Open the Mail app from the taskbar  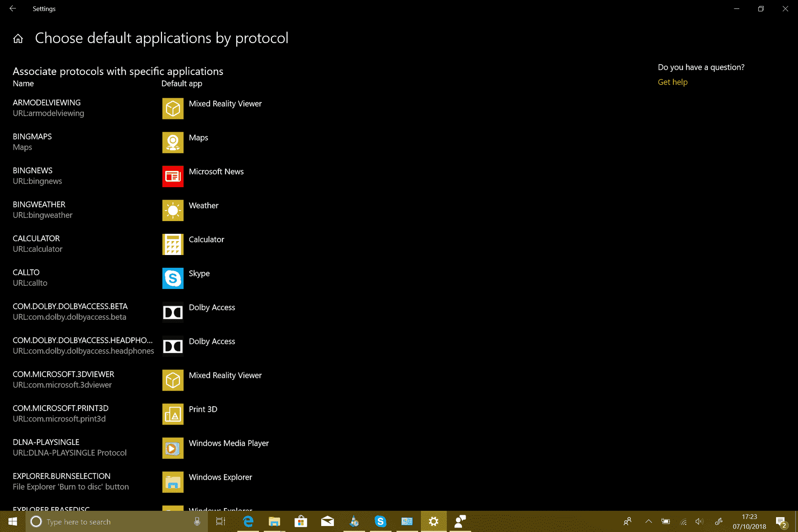pos(328,521)
